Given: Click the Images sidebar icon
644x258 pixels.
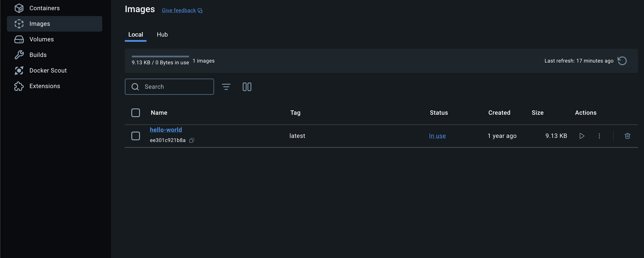Looking at the screenshot, I should click(x=19, y=24).
